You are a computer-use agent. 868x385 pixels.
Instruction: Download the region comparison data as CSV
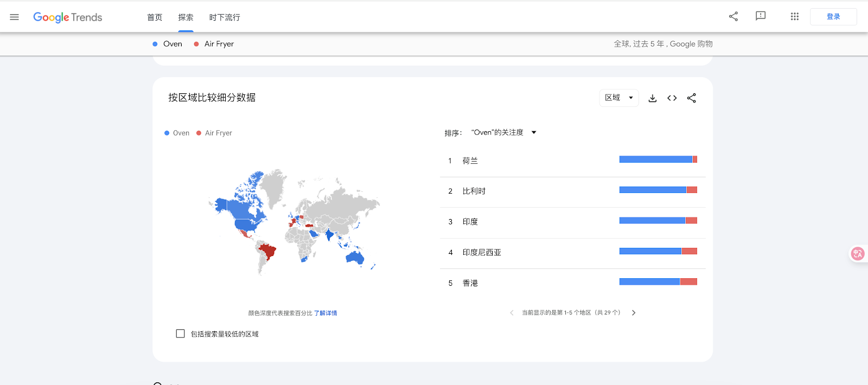pyautogui.click(x=653, y=98)
